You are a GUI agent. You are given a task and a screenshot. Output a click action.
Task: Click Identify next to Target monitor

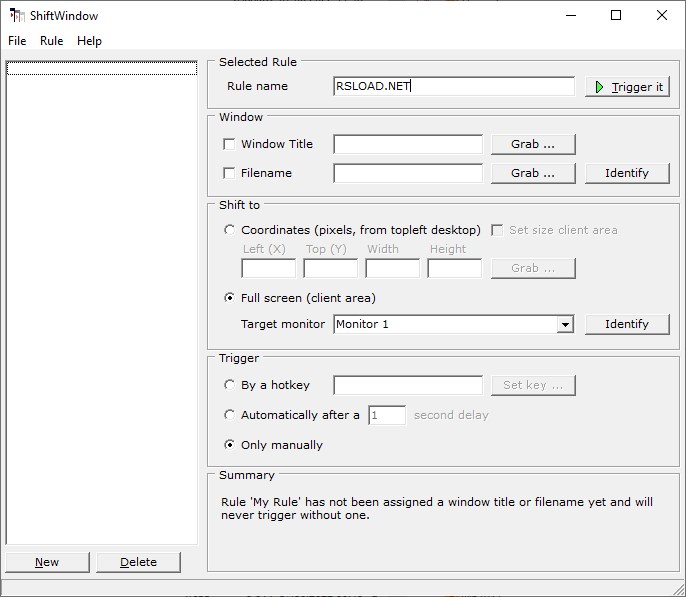627,324
